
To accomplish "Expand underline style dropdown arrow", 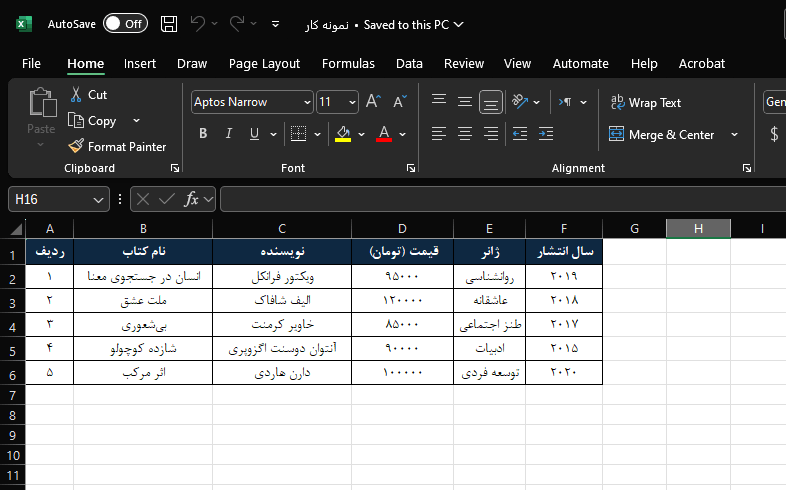I will (273, 134).
